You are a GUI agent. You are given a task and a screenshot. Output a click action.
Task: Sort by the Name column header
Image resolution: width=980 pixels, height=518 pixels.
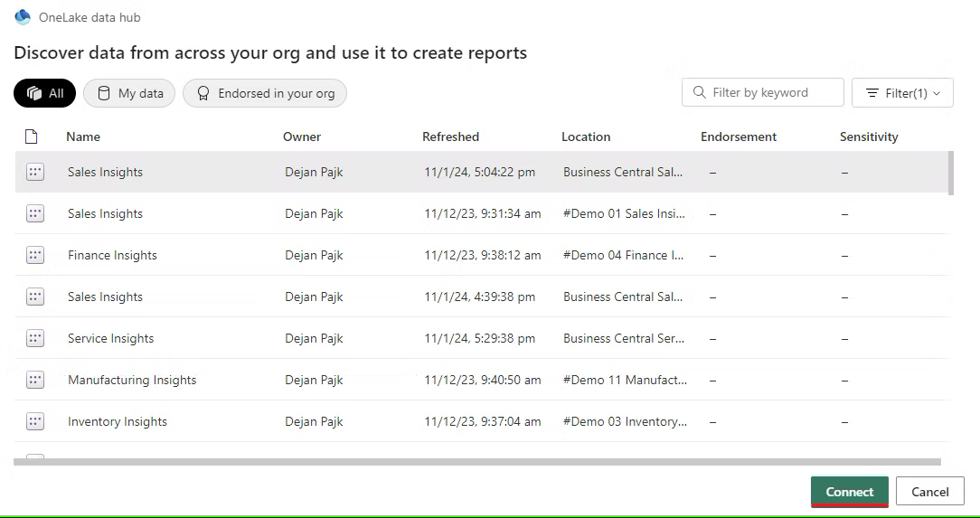click(83, 137)
